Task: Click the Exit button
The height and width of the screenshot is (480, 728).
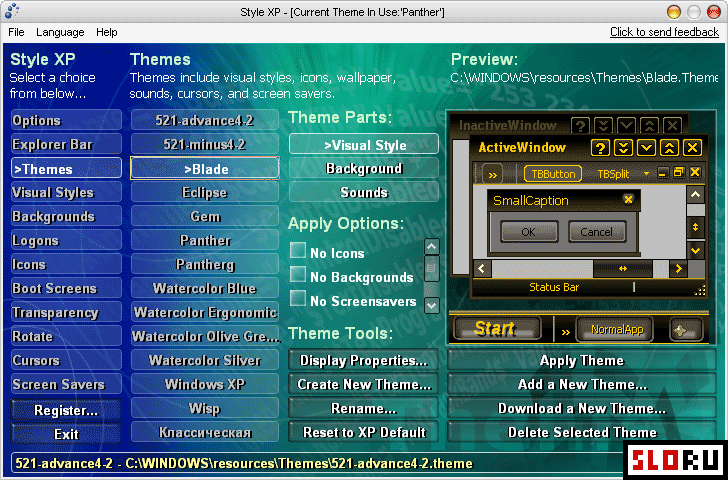Action: [66, 434]
